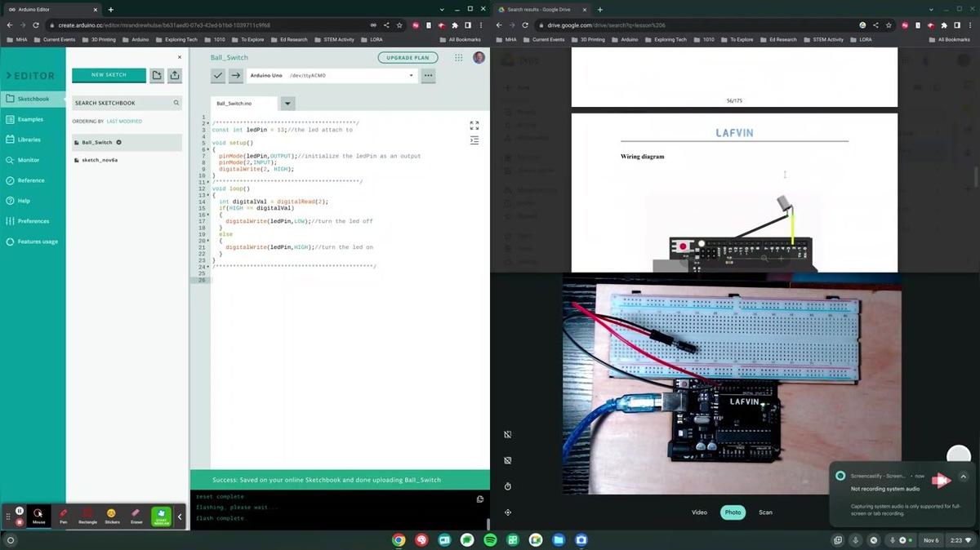Select the Ball_Switch sketch in the list
This screenshot has height=550, width=980.
tap(127, 142)
